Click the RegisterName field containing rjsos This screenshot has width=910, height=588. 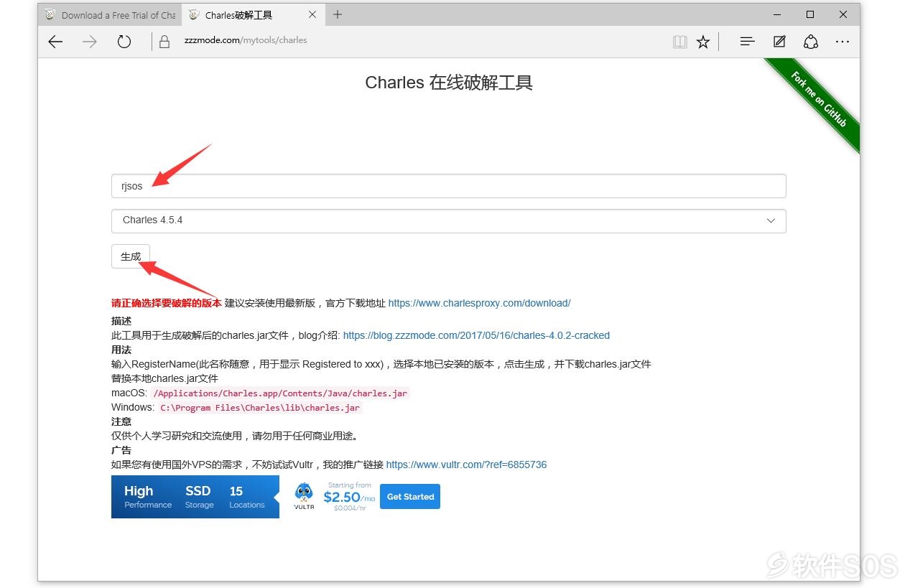[448, 186]
